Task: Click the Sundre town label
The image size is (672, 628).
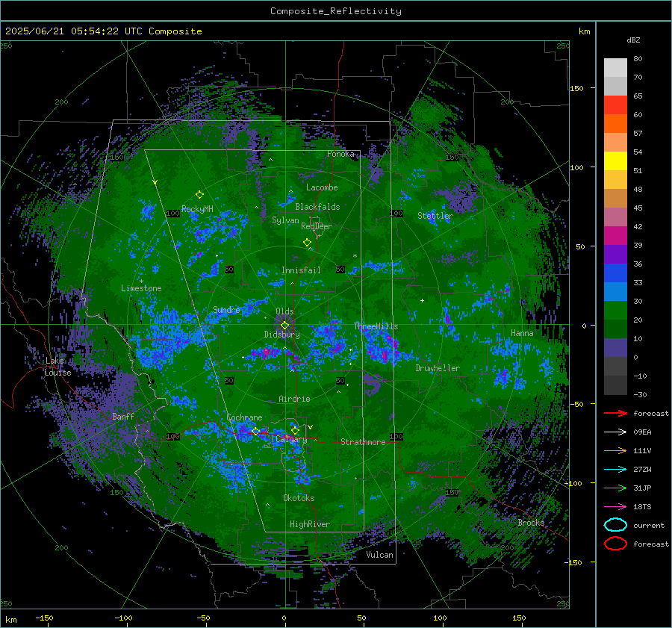Action: pyautogui.click(x=226, y=310)
